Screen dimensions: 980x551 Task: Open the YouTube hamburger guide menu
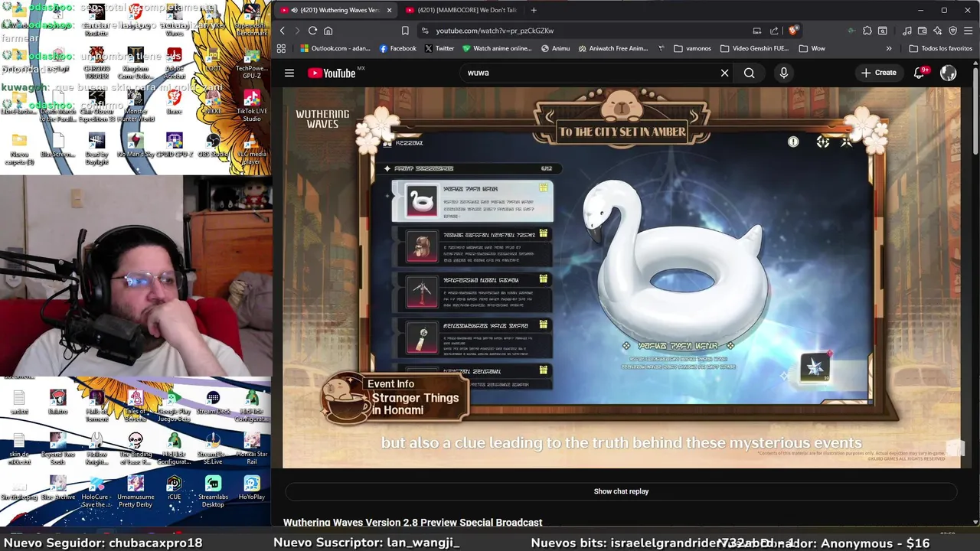tap(289, 73)
